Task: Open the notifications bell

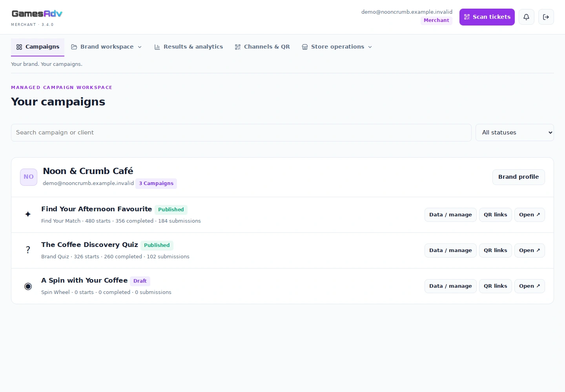Action: [x=527, y=17]
